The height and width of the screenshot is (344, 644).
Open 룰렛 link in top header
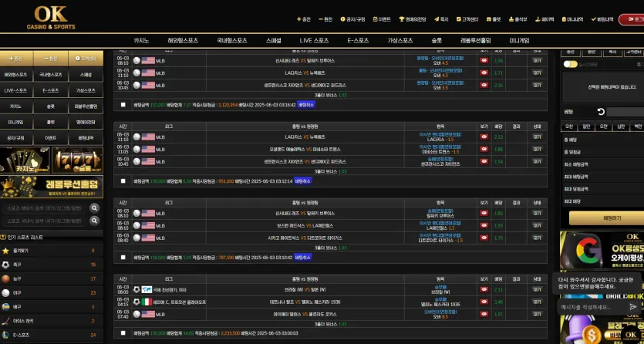point(494,19)
